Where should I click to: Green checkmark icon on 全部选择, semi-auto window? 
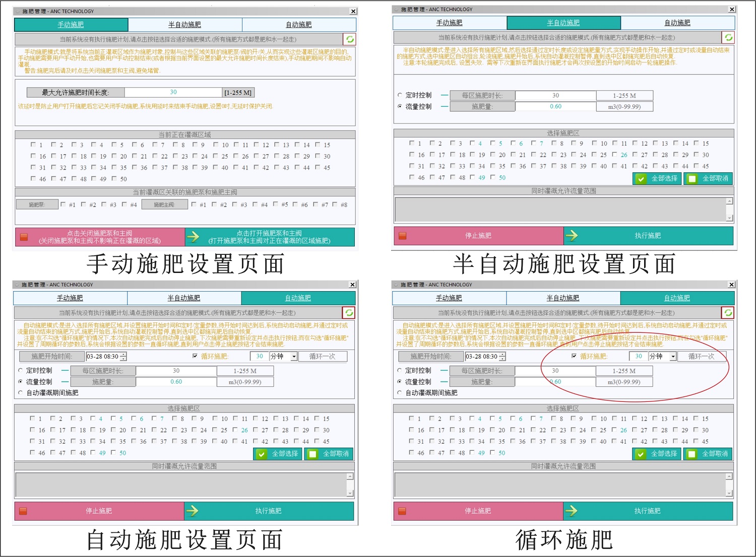(x=641, y=179)
